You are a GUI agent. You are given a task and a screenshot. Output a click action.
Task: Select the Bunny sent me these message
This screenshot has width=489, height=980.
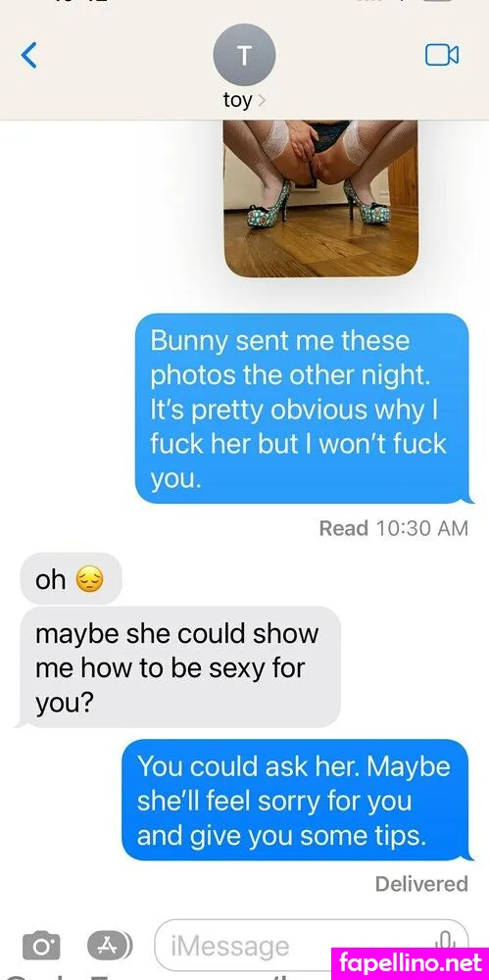(302, 409)
